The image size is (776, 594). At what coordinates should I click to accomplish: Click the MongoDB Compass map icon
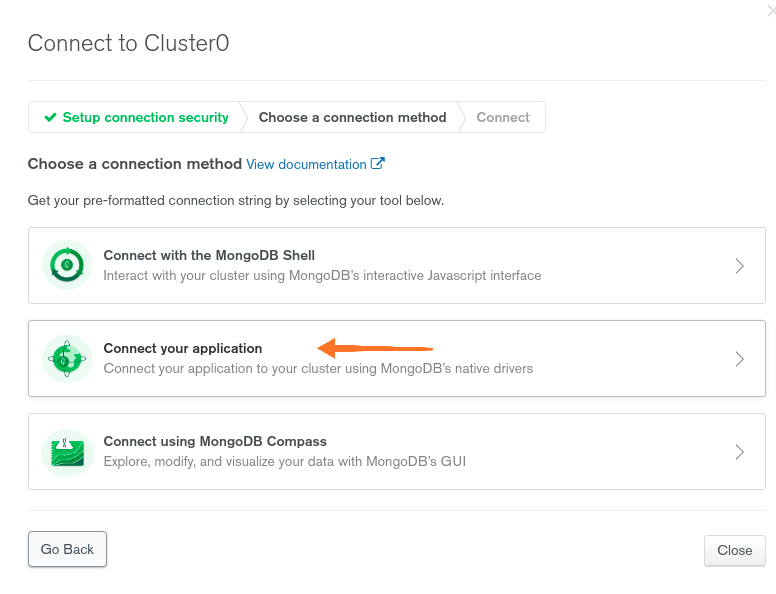[x=67, y=452]
